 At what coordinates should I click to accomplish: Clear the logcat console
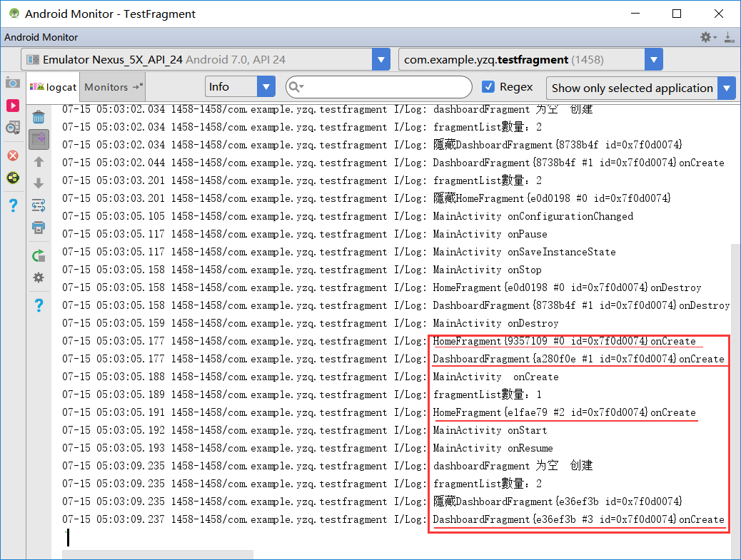39,118
